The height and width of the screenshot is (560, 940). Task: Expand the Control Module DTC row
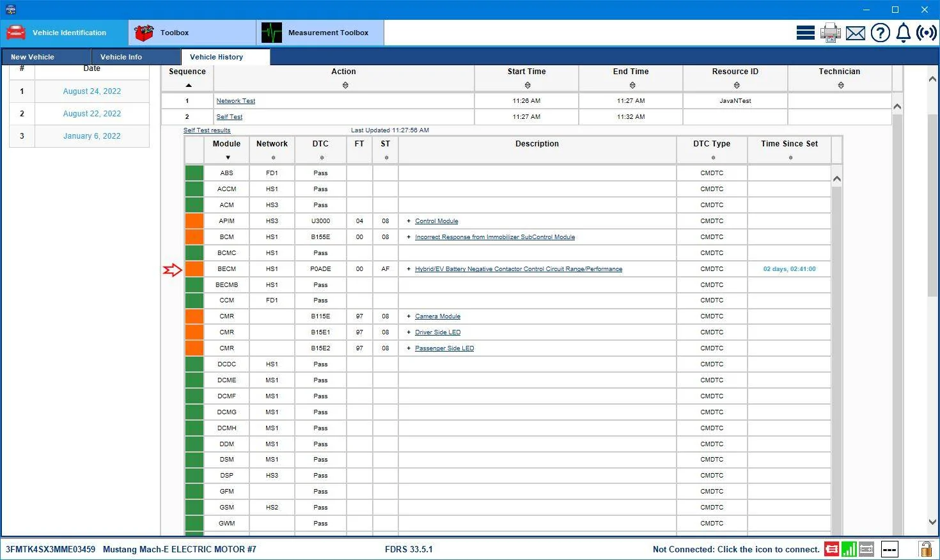click(x=409, y=221)
